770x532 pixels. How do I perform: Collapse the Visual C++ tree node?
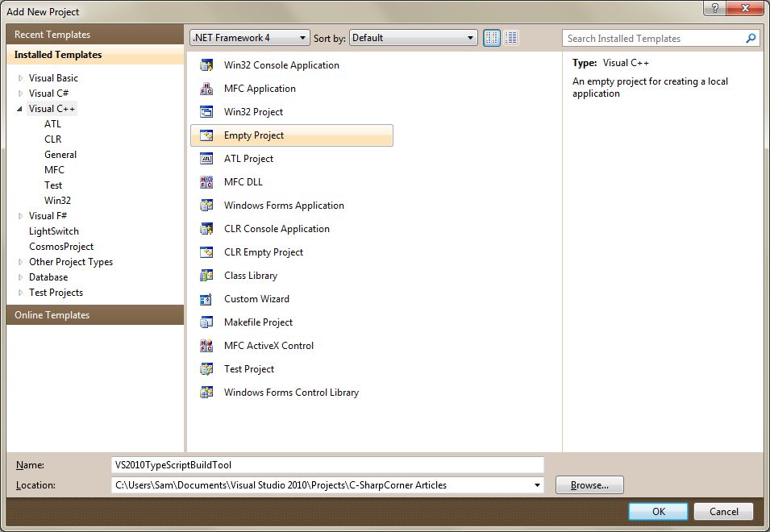[19, 109]
